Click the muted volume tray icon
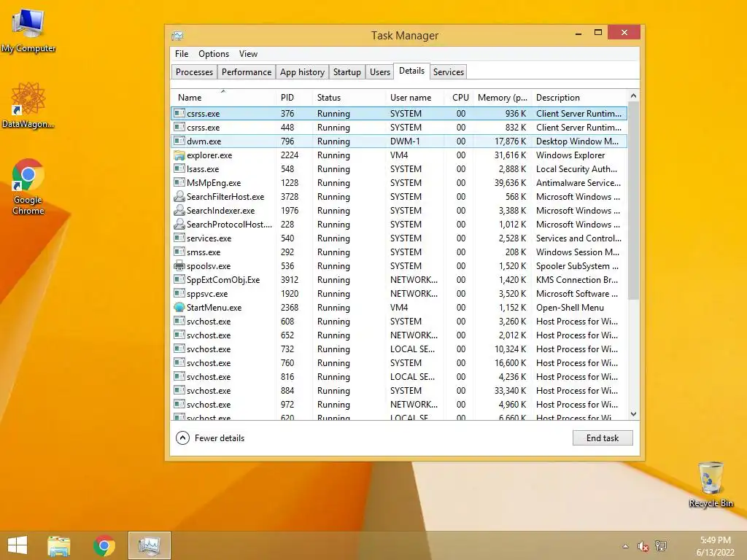Viewport: 747px width, 560px height. tap(643, 546)
